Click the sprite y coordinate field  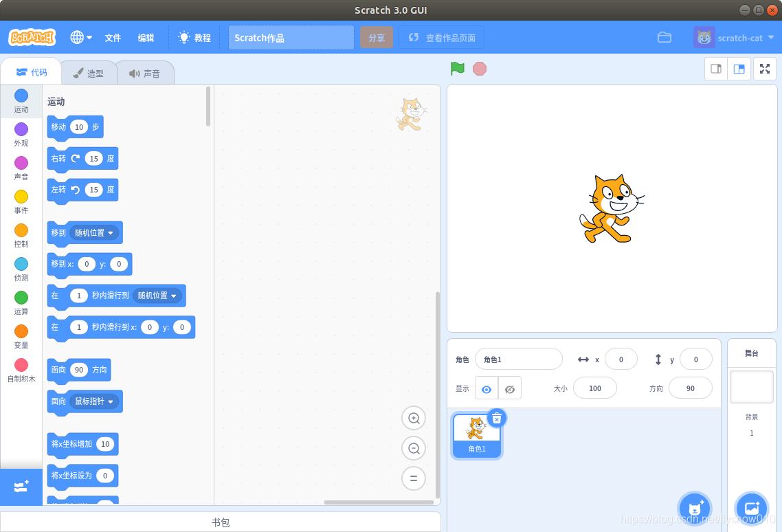click(695, 359)
